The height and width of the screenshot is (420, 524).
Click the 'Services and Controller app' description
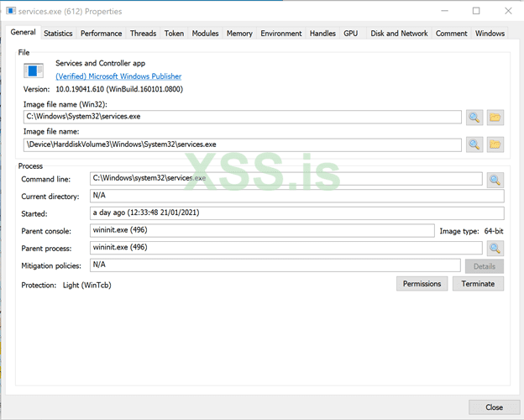pyautogui.click(x=100, y=63)
